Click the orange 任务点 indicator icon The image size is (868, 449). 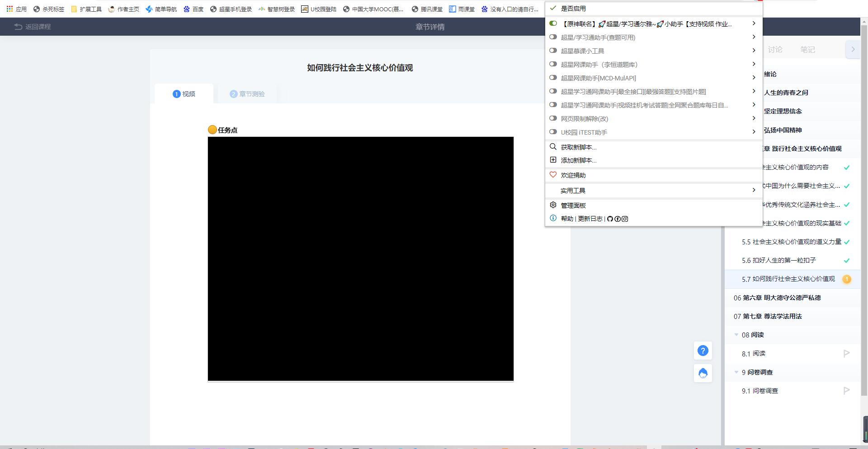tap(212, 130)
